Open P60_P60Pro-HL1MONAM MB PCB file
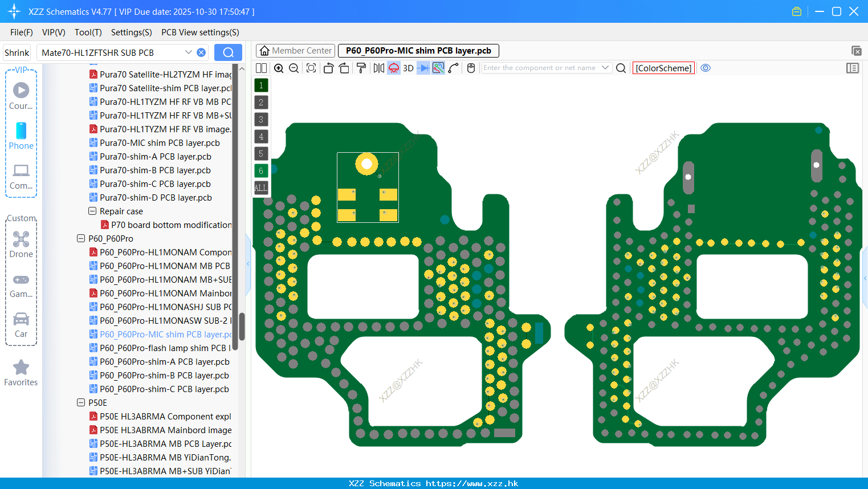This screenshot has height=489, width=868. point(160,266)
